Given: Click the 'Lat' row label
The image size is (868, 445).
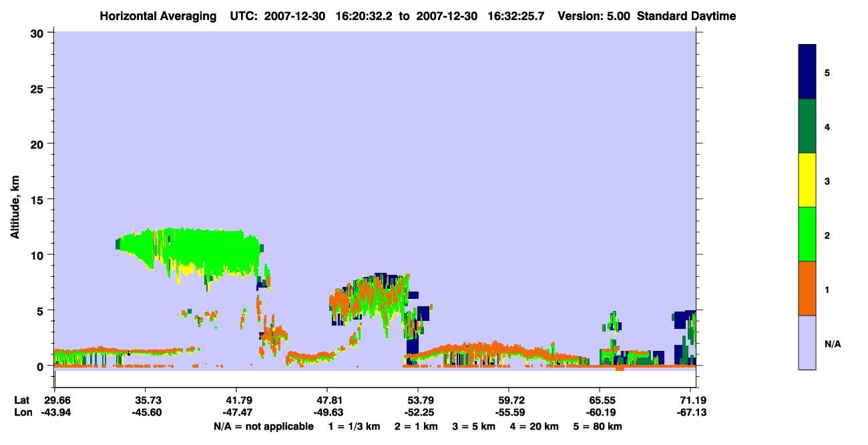Looking at the screenshot, I should [x=22, y=400].
